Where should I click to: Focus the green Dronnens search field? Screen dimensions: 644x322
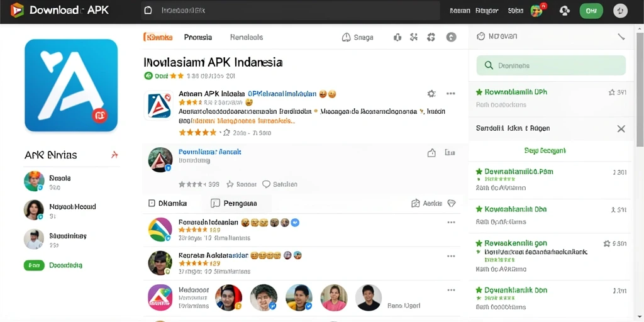(x=551, y=65)
